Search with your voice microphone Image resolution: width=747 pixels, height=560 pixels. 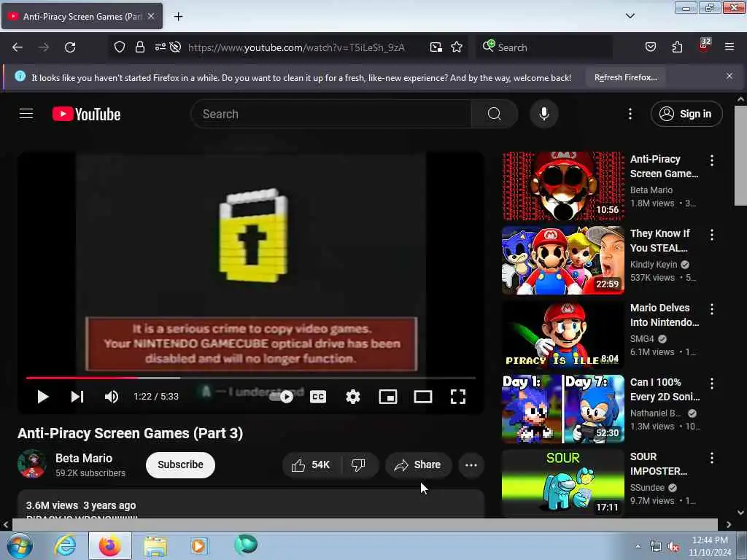pyautogui.click(x=543, y=114)
